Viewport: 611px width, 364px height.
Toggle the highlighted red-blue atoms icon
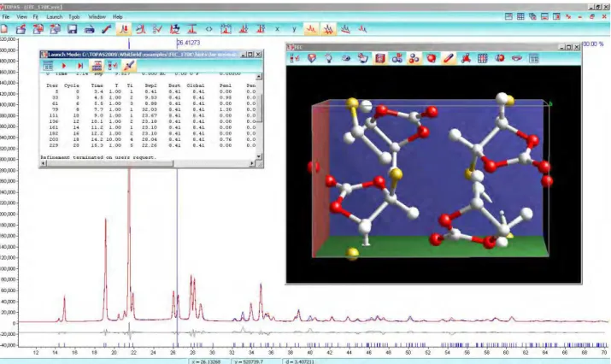(414, 58)
